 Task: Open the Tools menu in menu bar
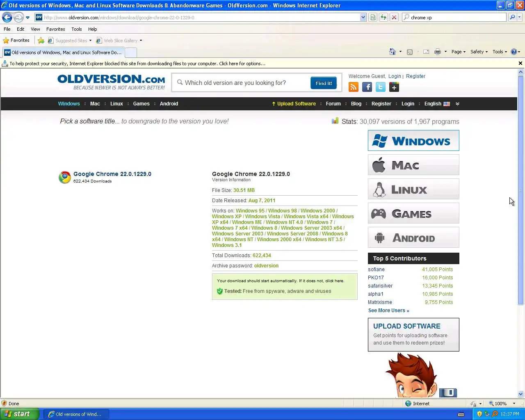(76, 29)
